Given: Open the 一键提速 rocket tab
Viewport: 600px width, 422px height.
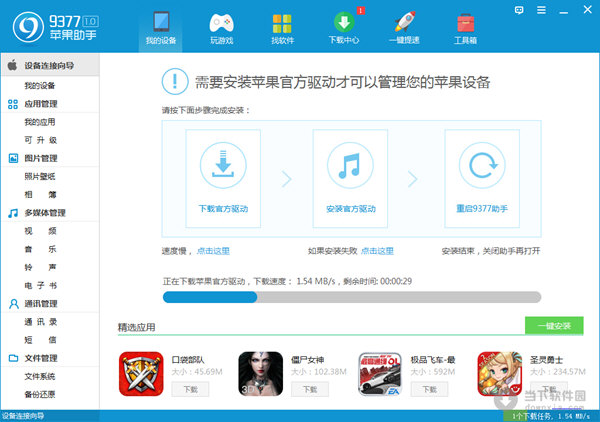Looking at the screenshot, I should (x=404, y=28).
